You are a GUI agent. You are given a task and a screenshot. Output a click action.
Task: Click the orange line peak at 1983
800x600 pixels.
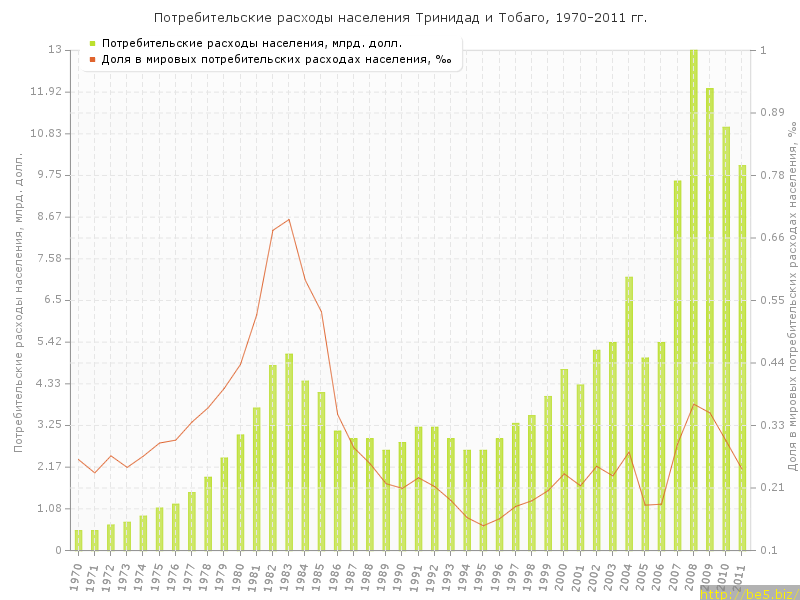[x=289, y=219]
